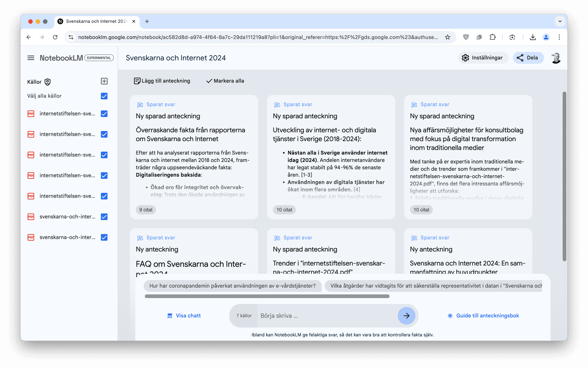Close the Svenskarna och Internet browser tab
The width and height of the screenshot is (588, 368).
pos(134,21)
